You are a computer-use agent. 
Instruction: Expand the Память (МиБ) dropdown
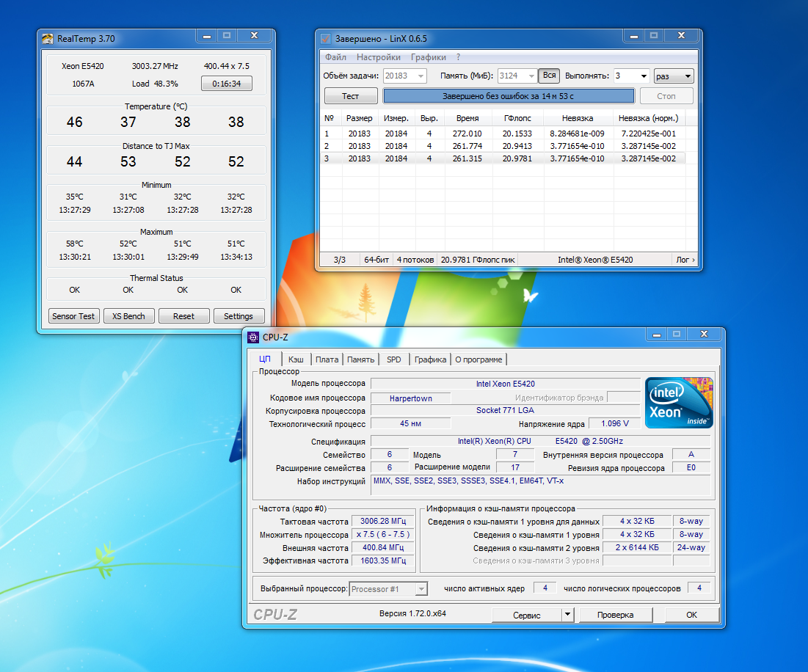[531, 76]
